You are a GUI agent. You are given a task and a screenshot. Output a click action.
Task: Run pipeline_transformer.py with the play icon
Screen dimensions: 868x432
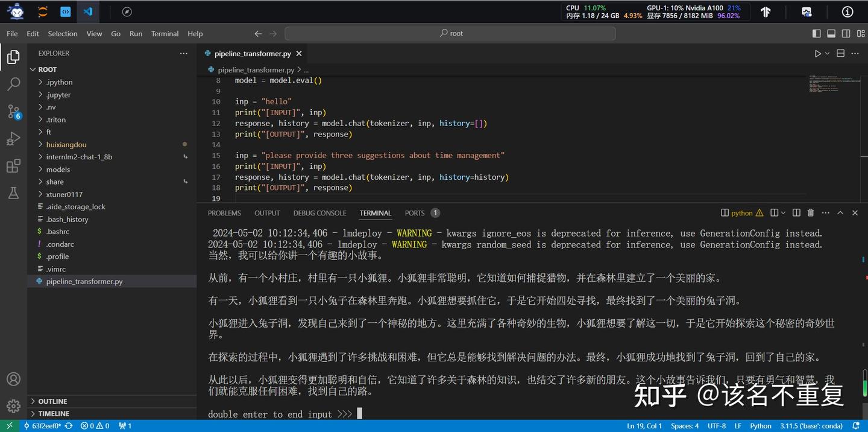[x=818, y=53]
